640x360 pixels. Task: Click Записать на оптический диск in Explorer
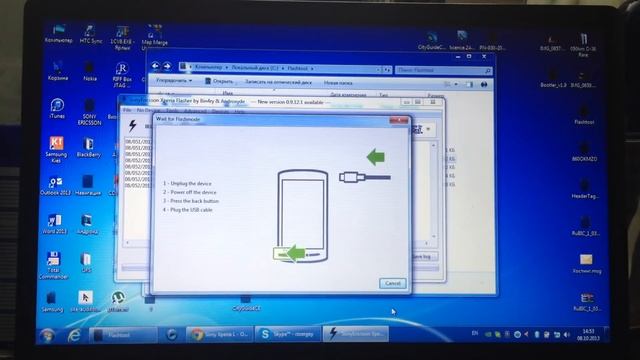coord(278,82)
